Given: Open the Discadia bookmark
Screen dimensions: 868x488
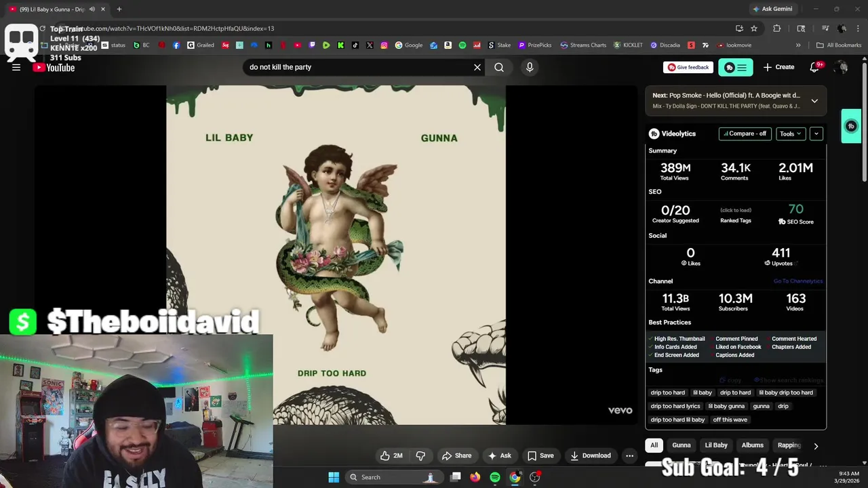Looking at the screenshot, I should (665, 45).
